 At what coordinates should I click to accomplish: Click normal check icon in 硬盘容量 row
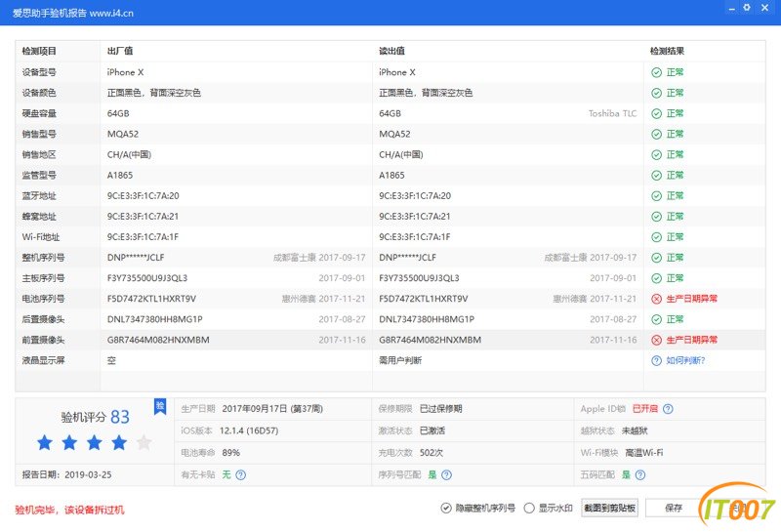click(656, 114)
